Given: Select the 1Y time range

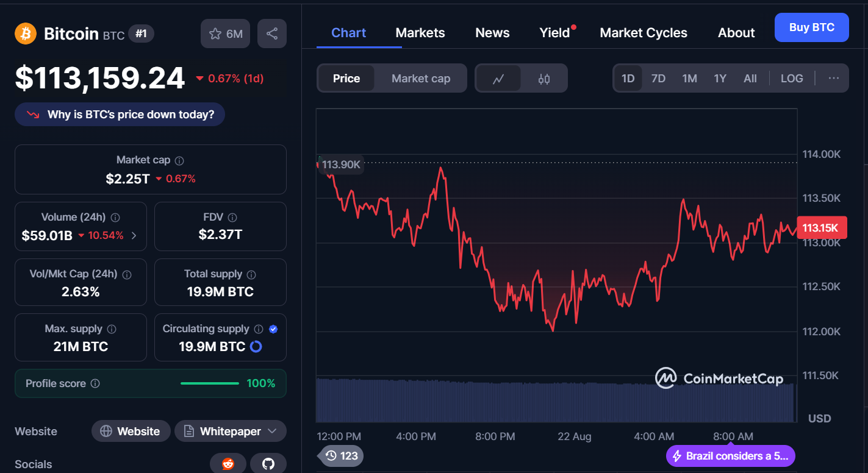Looking at the screenshot, I should 720,79.
